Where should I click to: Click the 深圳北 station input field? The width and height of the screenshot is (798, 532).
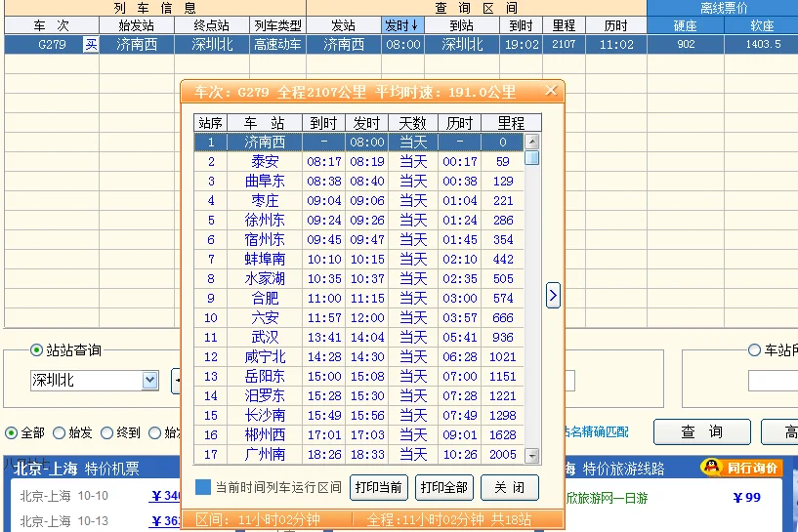tap(87, 380)
